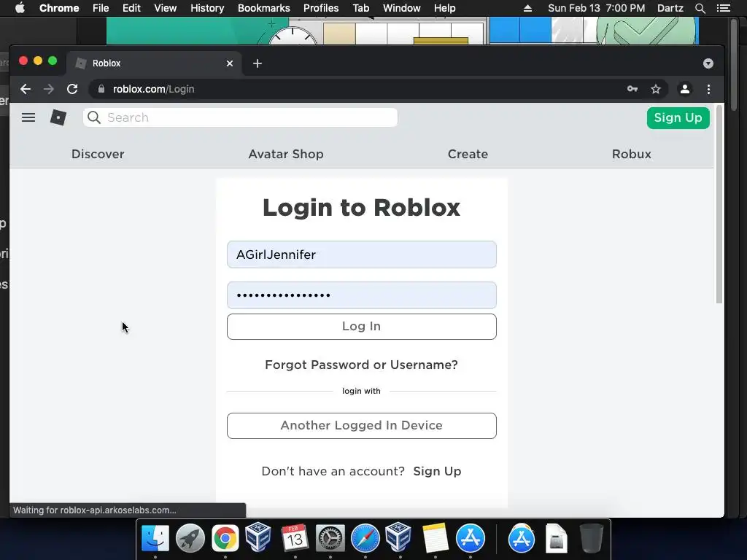Open Spotlight search in menu bar

[700, 8]
